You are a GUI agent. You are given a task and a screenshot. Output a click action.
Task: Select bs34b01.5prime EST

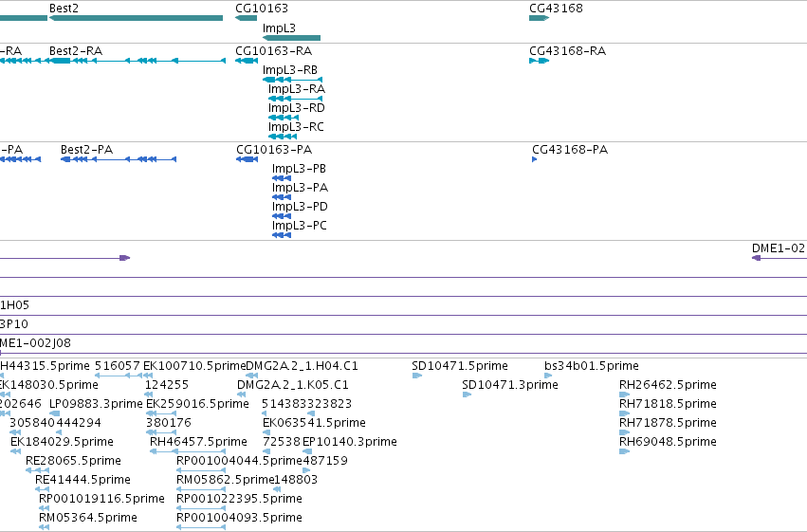548,376
